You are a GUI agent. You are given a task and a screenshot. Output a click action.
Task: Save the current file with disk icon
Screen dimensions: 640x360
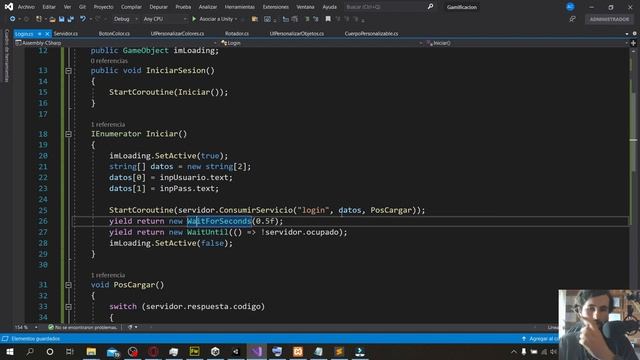tap(62, 19)
